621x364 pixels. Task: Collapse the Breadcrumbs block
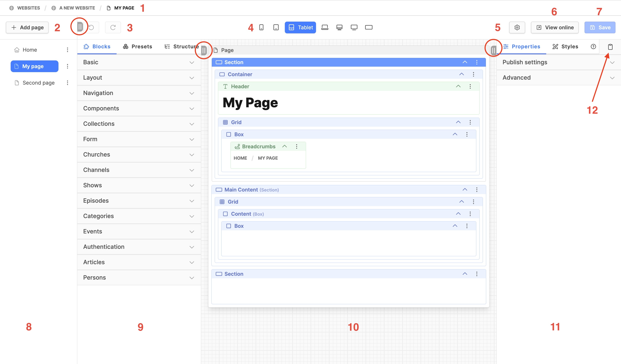coord(284,146)
